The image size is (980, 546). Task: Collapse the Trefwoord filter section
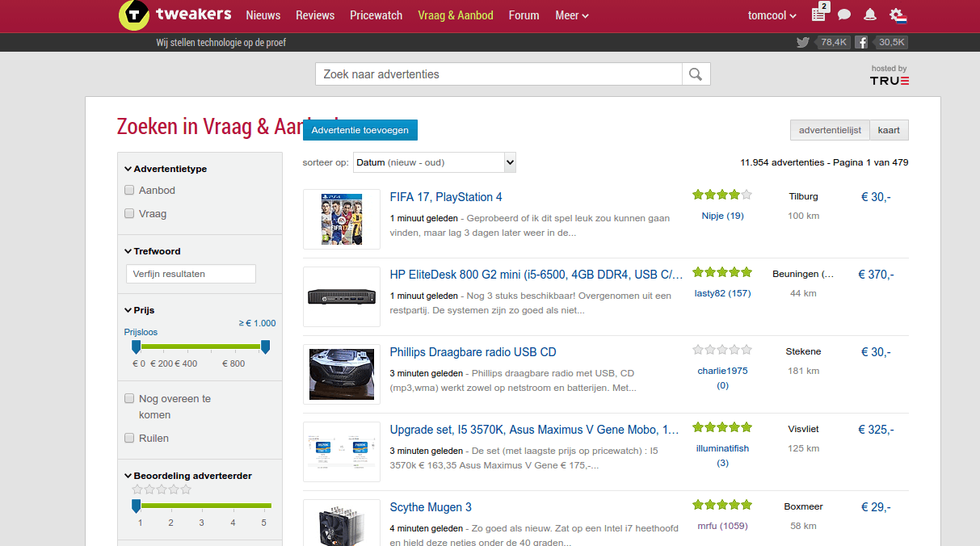click(x=153, y=251)
